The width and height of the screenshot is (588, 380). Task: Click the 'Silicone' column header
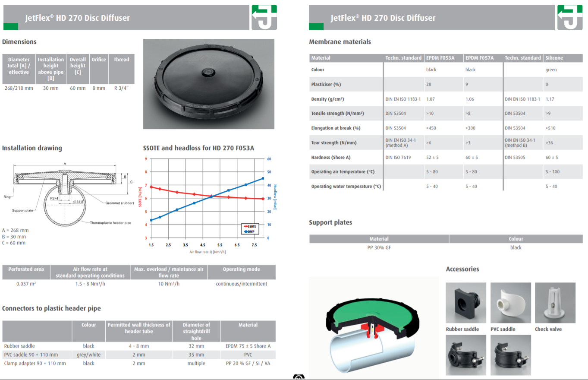coord(554,58)
